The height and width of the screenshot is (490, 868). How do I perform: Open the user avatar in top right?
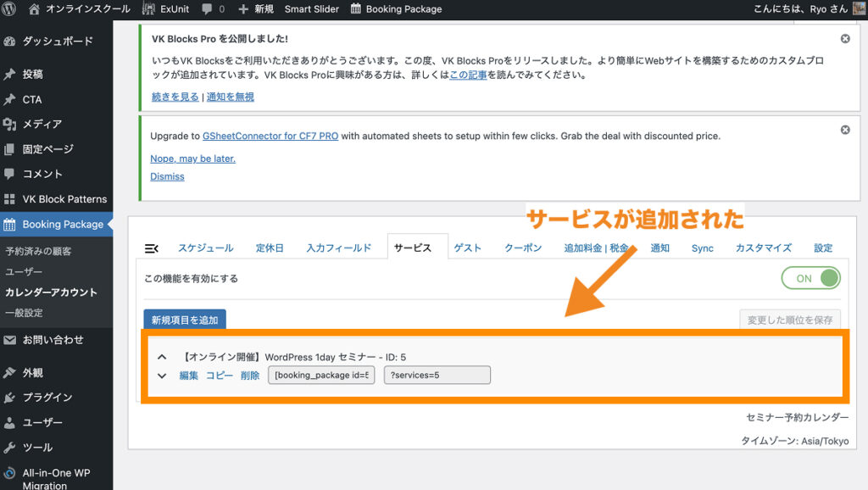pos(859,9)
